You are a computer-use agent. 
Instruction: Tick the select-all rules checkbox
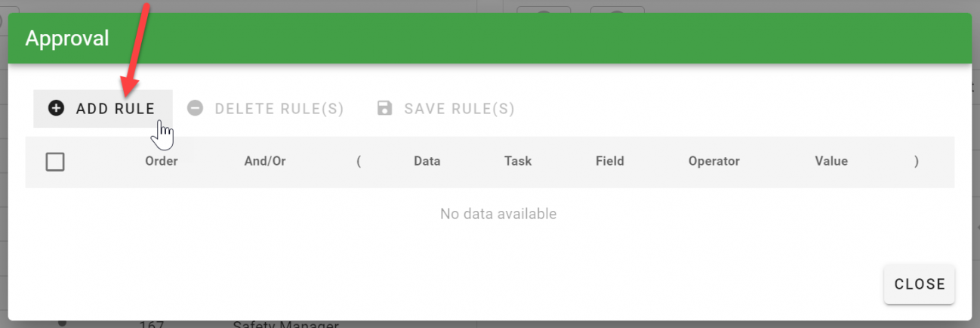[55, 162]
